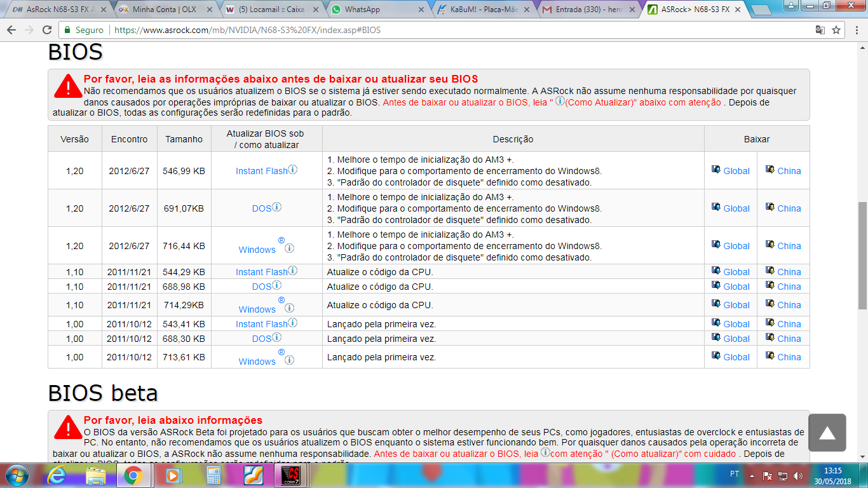Image resolution: width=868 pixels, height=488 pixels.
Task: Open a new browser tab
Action: (760, 10)
